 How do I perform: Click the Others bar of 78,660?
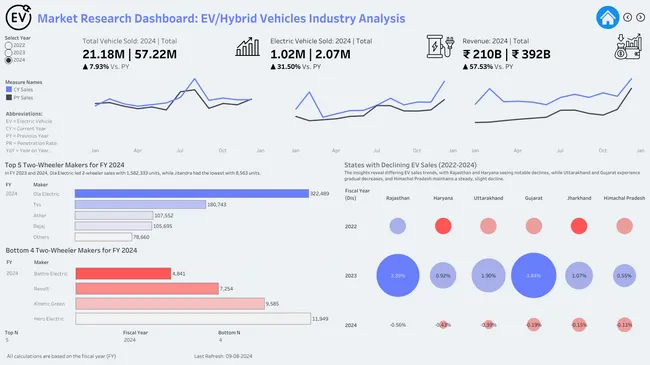pyautogui.click(x=103, y=237)
